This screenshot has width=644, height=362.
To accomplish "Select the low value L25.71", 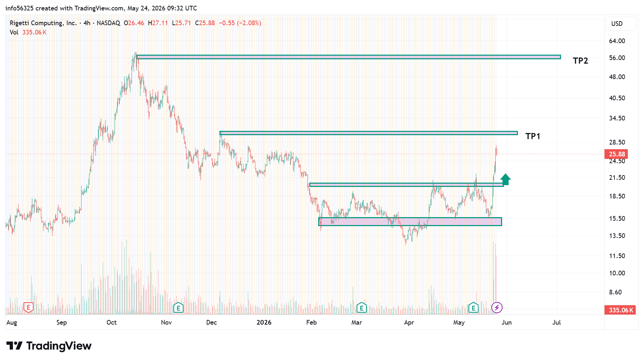I will click(x=181, y=23).
